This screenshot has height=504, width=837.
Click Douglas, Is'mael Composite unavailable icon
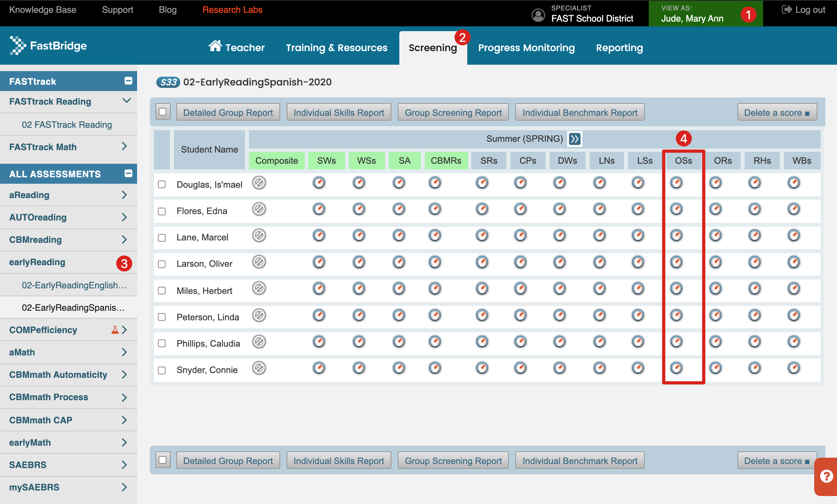tap(259, 183)
